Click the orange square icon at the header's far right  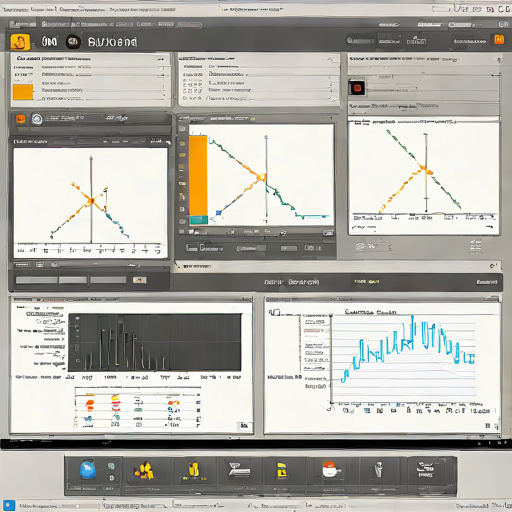(x=499, y=40)
